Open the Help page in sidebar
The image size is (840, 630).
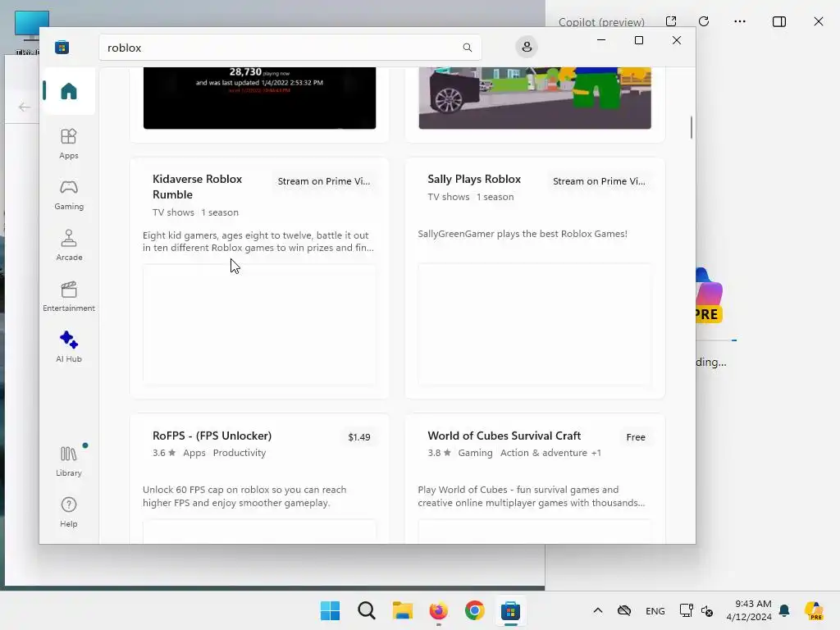(x=69, y=512)
